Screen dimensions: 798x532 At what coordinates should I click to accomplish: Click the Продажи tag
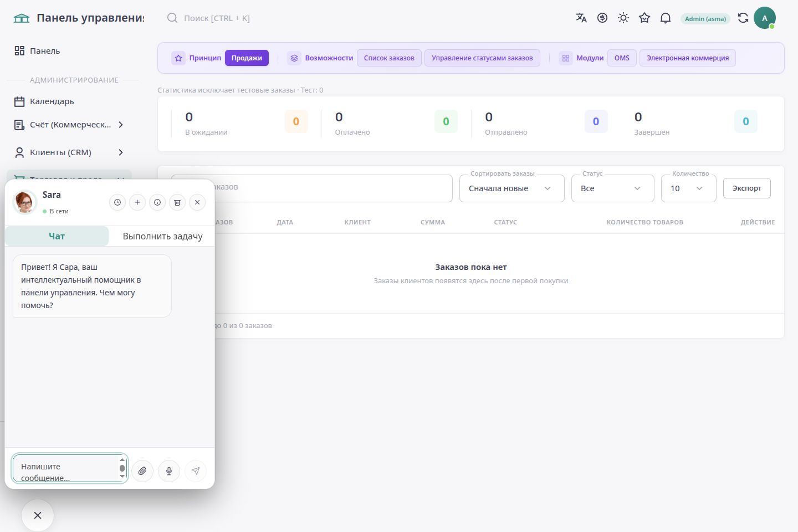[x=247, y=58]
